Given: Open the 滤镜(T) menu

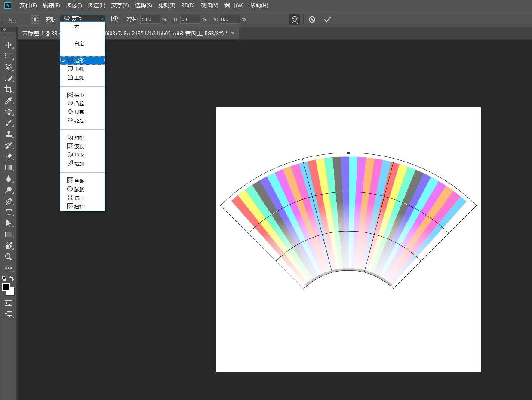Looking at the screenshot, I should pos(166,5).
